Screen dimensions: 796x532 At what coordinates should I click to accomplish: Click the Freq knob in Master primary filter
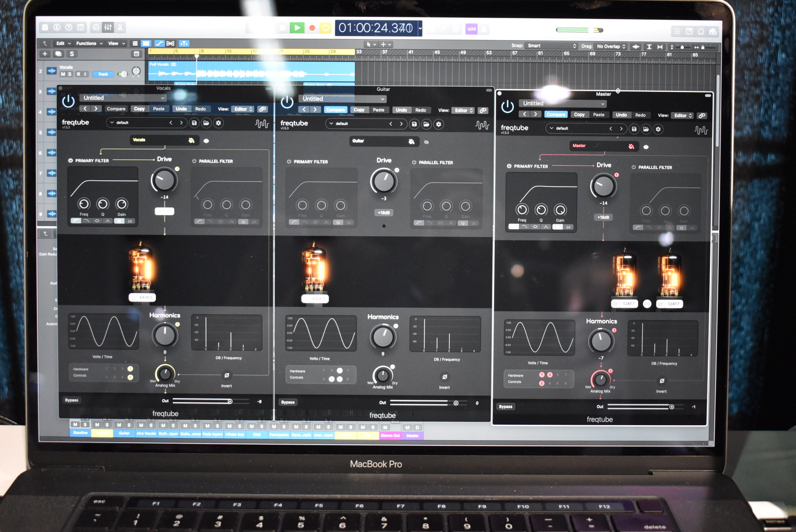coord(522,210)
